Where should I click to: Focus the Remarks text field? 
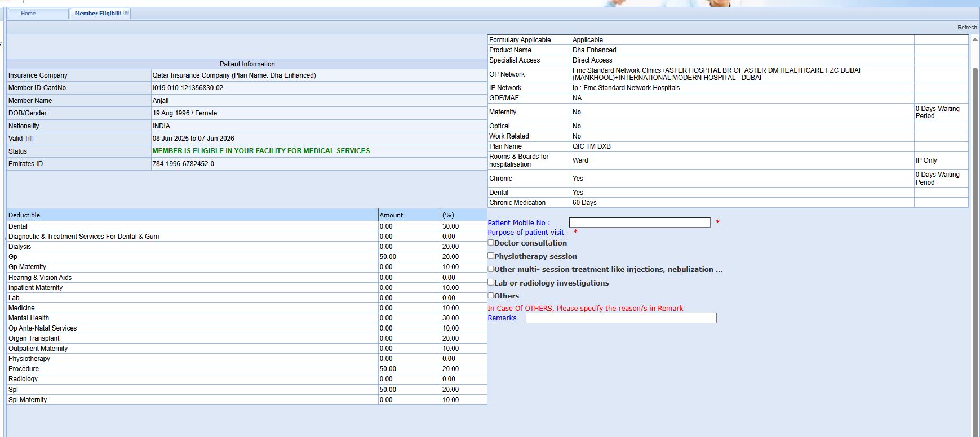620,318
